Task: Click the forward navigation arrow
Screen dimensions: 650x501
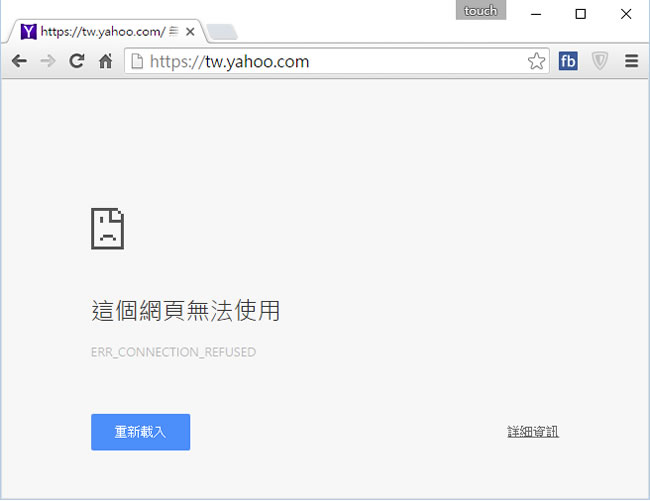Action: point(48,61)
